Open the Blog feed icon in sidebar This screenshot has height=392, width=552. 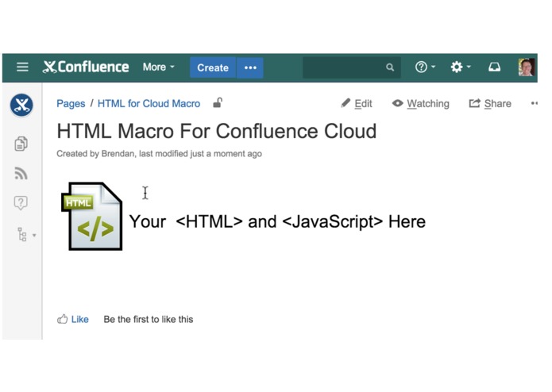coord(21,173)
